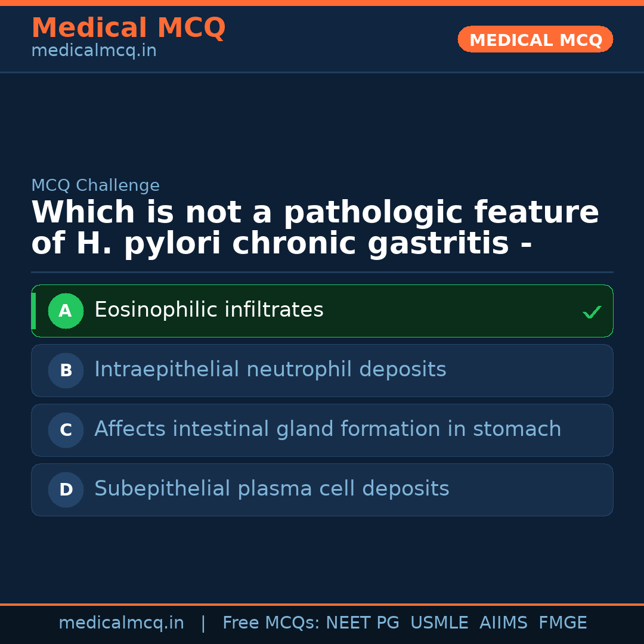Click 'NEET PG' in the footer
The height and width of the screenshot is (644, 644).
pos(362,623)
